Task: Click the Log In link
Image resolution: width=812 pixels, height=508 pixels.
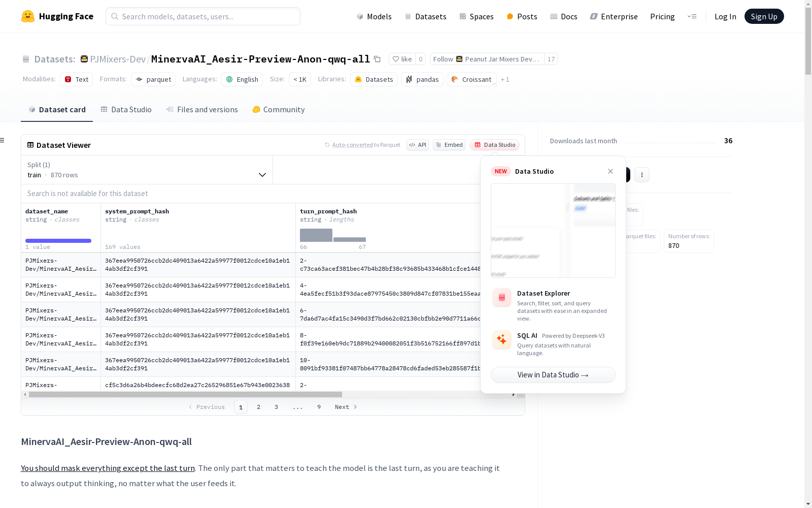Action: coord(725,16)
